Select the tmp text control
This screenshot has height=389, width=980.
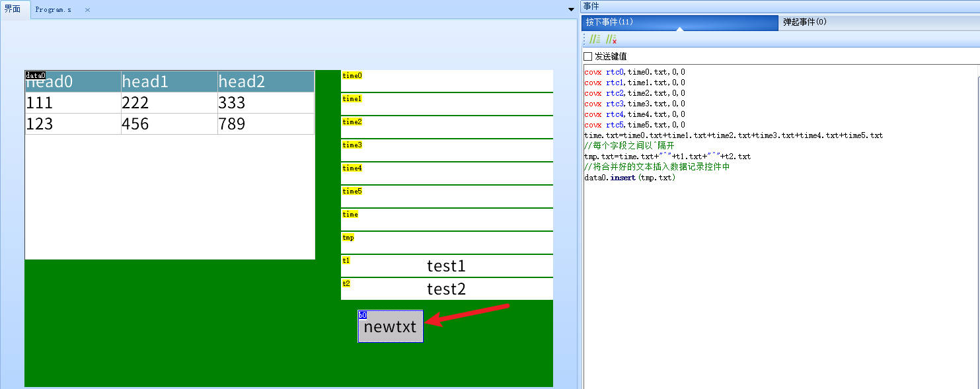point(447,243)
